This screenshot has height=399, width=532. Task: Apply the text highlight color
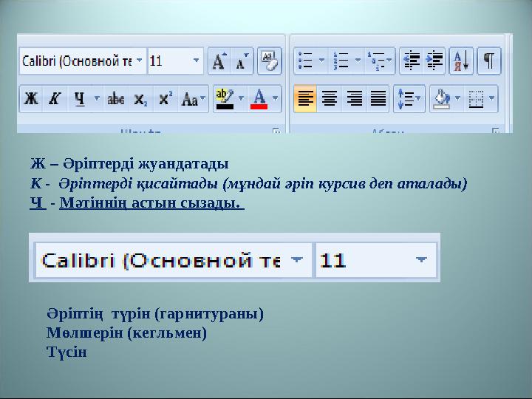[225, 99]
